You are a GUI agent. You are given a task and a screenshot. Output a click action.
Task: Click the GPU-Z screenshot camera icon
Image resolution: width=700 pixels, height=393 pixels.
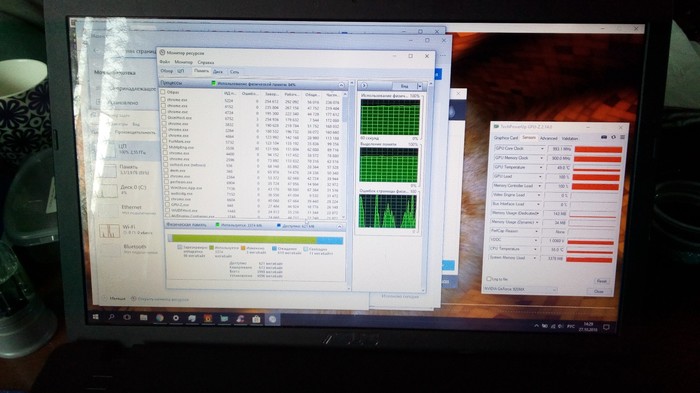tap(604, 137)
